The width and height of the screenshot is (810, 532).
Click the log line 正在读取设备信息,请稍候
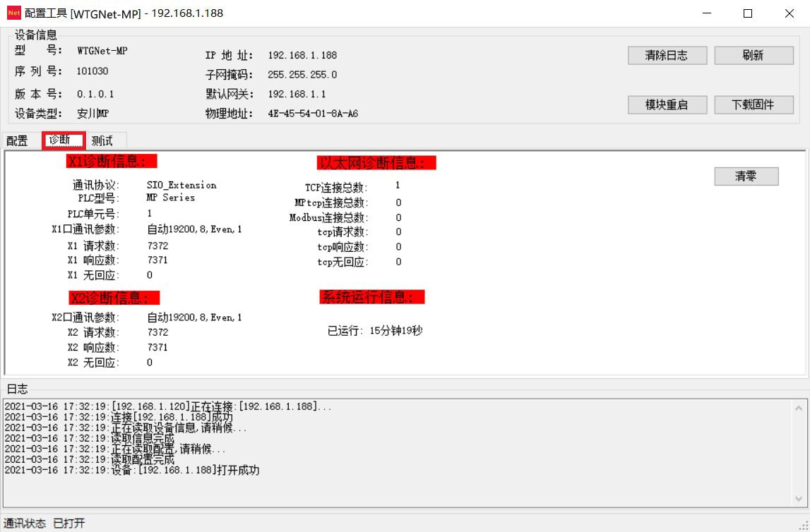click(x=126, y=428)
